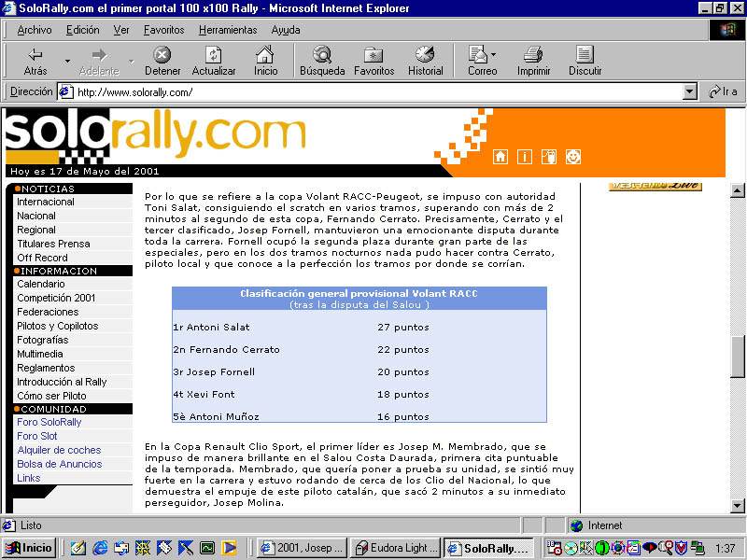This screenshot has height=560, width=747.
Task: Open the Favoritos toolbar panel
Action: 374,61
